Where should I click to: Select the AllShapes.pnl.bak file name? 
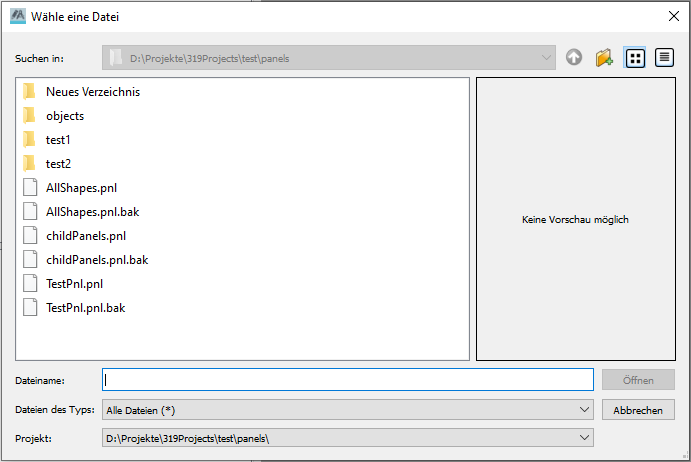[93, 212]
